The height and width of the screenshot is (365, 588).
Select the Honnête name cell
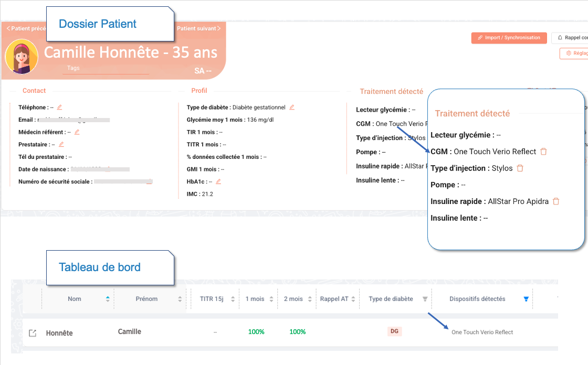tap(59, 333)
